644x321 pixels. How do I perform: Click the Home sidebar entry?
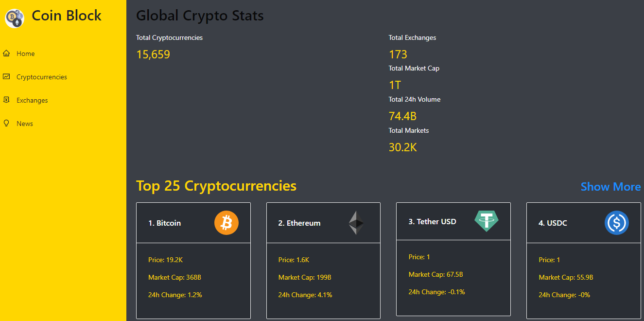[25, 53]
